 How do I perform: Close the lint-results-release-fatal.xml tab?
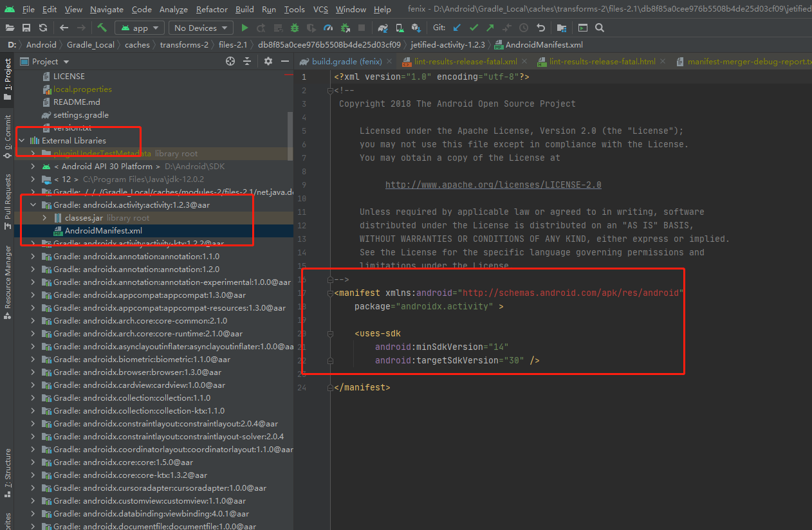(525, 61)
